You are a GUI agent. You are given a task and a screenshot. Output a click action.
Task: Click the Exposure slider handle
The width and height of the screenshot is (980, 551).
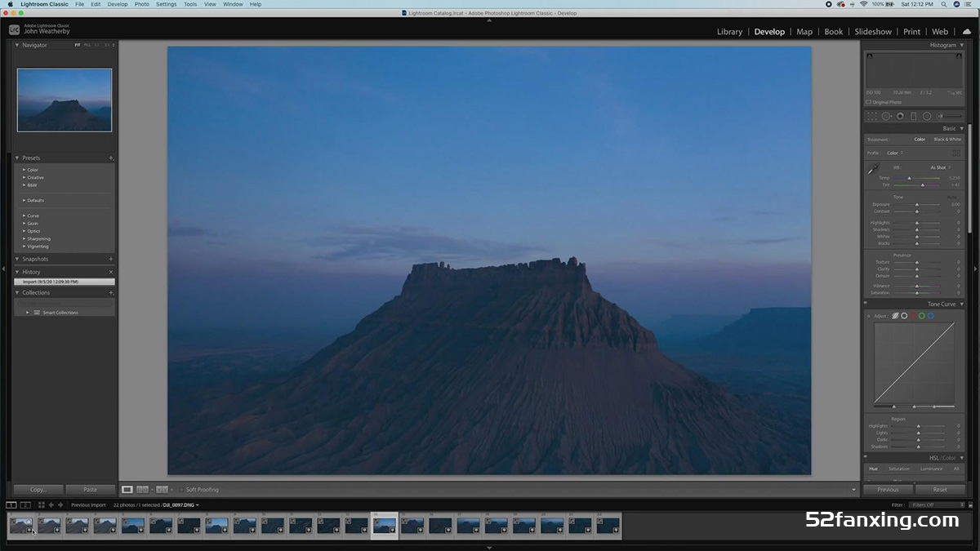(x=917, y=205)
